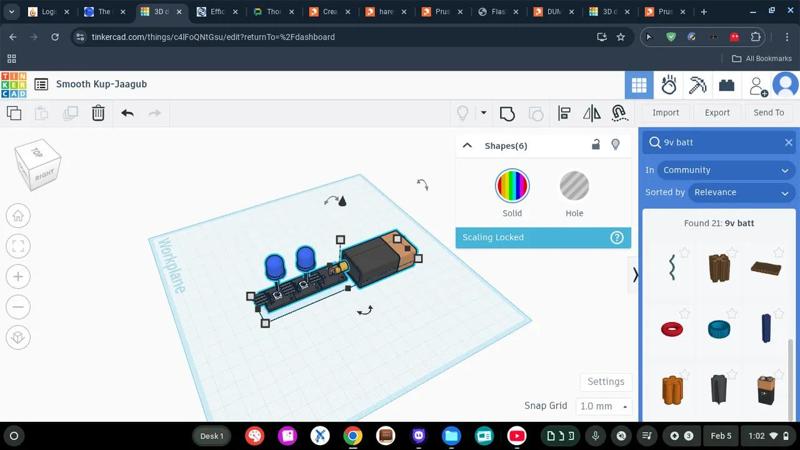The height and width of the screenshot is (450, 800).
Task: Select the flat brown plate thumbnail
Action: click(766, 268)
